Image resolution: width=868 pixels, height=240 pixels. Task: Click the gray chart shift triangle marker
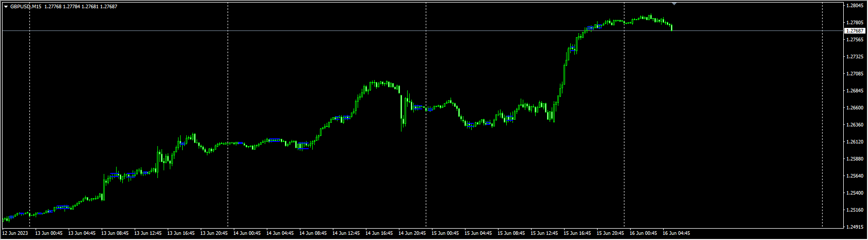coord(674,4)
